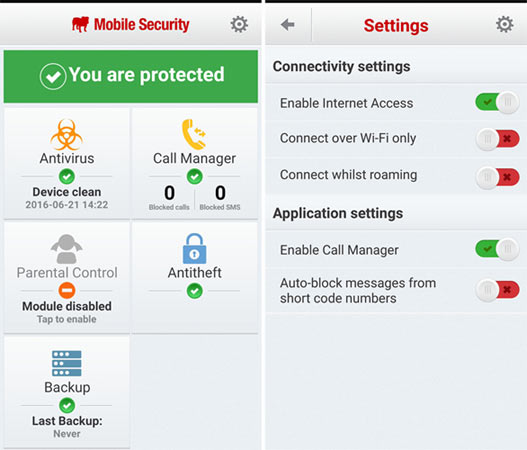Image resolution: width=527 pixels, height=450 pixels.
Task: Tap the orange disabled icon under Parental Control
Action: [67, 290]
